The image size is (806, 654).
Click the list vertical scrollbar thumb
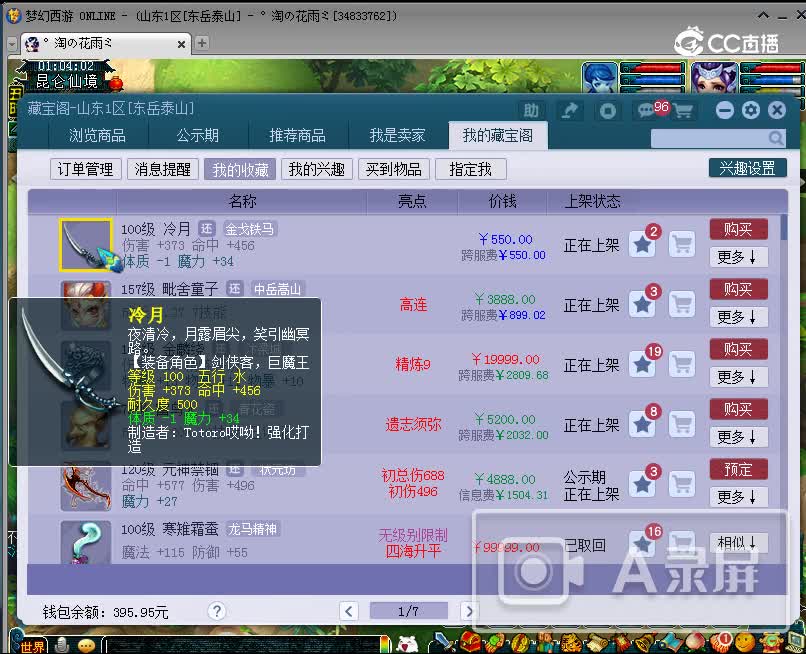[784, 227]
